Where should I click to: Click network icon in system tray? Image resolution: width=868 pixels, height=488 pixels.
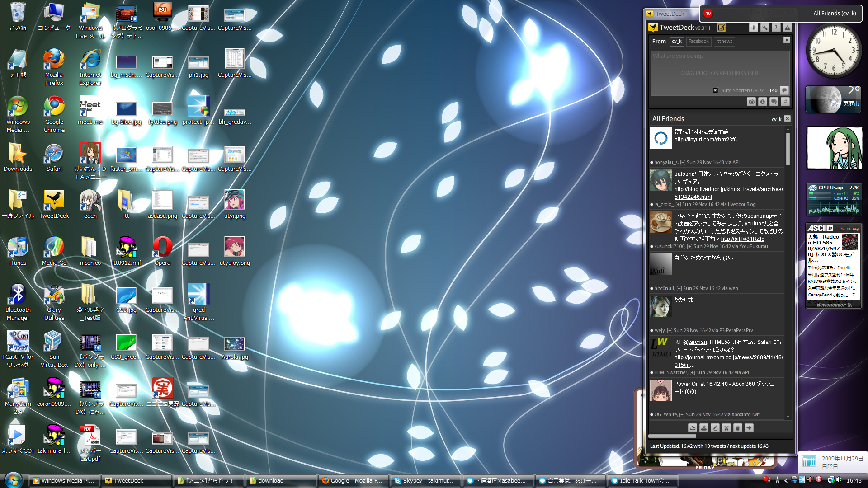click(x=830, y=480)
